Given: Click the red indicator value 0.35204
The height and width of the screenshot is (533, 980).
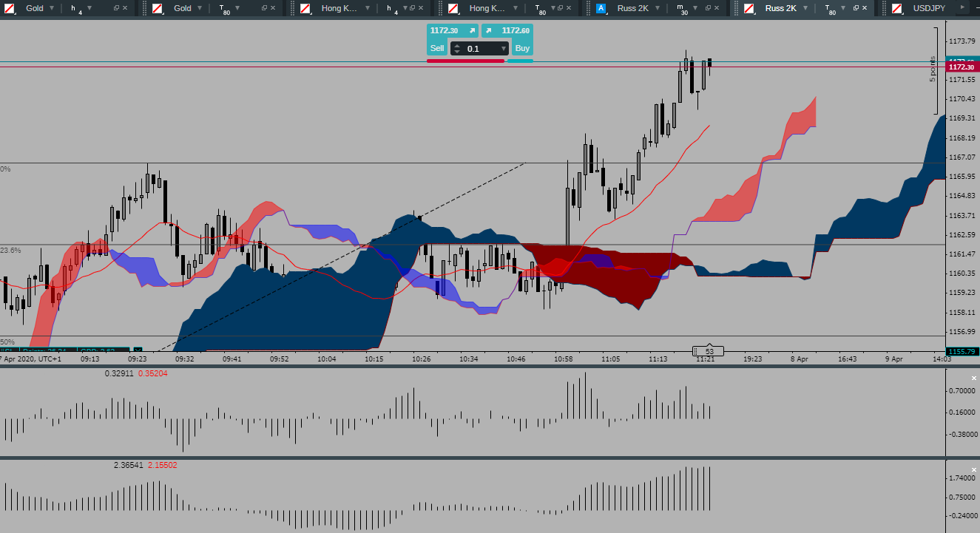Looking at the screenshot, I should [153, 374].
